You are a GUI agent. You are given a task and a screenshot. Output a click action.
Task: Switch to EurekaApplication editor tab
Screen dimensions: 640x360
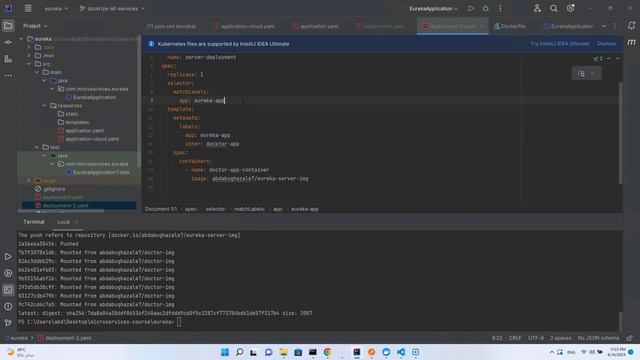(x=568, y=26)
